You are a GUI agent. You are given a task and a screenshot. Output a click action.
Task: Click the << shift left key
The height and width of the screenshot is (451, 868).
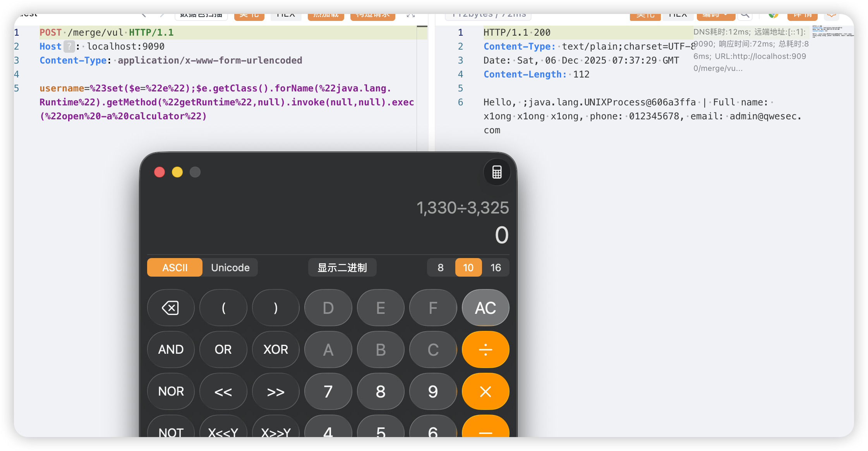[x=223, y=391]
